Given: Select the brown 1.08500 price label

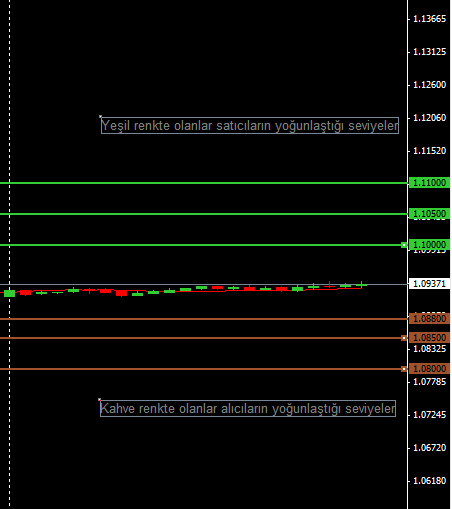Looking at the screenshot, I should 429,338.
